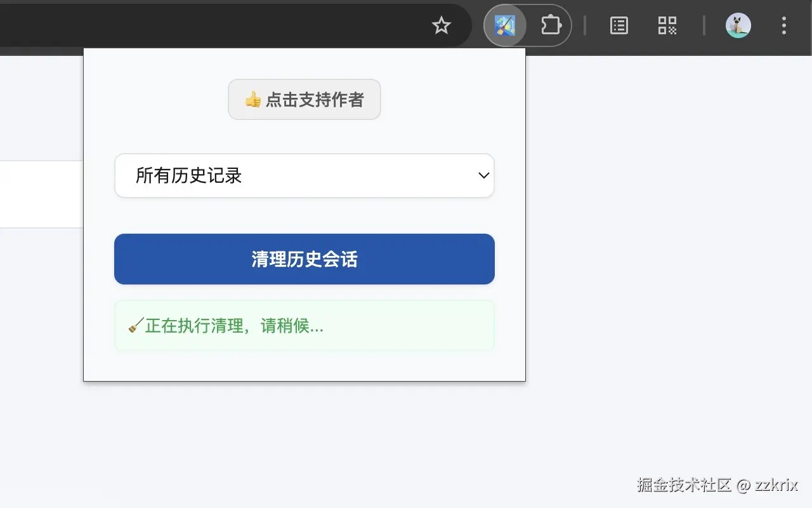Open Chrome's customize and control menu
812x508 pixels.
(x=784, y=25)
